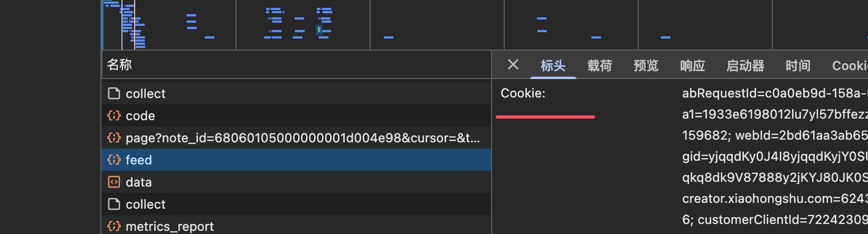Image resolution: width=868 pixels, height=234 pixels.
Task: Click the 名称 column header
Action: coord(119,65)
